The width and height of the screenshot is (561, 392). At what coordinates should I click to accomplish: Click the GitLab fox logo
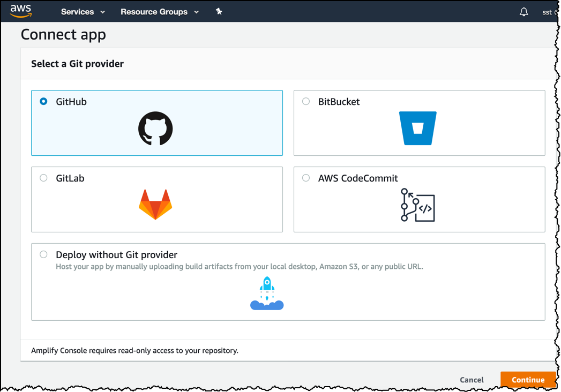155,204
